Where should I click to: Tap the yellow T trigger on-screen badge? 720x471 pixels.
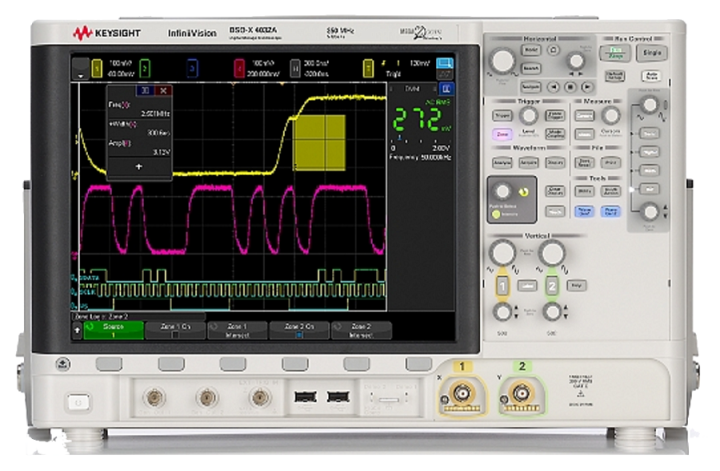[368, 69]
